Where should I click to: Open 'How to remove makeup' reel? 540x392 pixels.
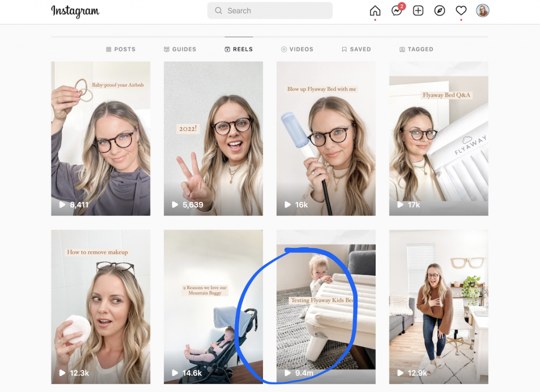(x=101, y=307)
